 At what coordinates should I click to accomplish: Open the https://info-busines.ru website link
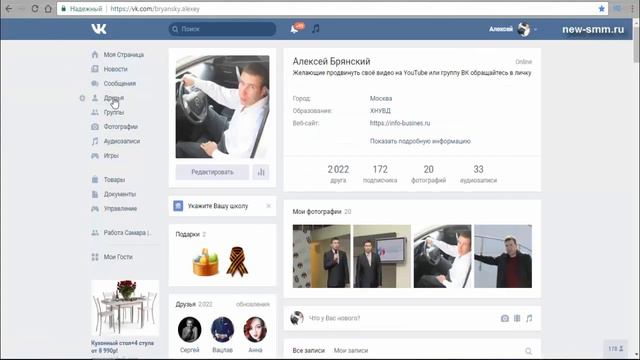(400, 123)
